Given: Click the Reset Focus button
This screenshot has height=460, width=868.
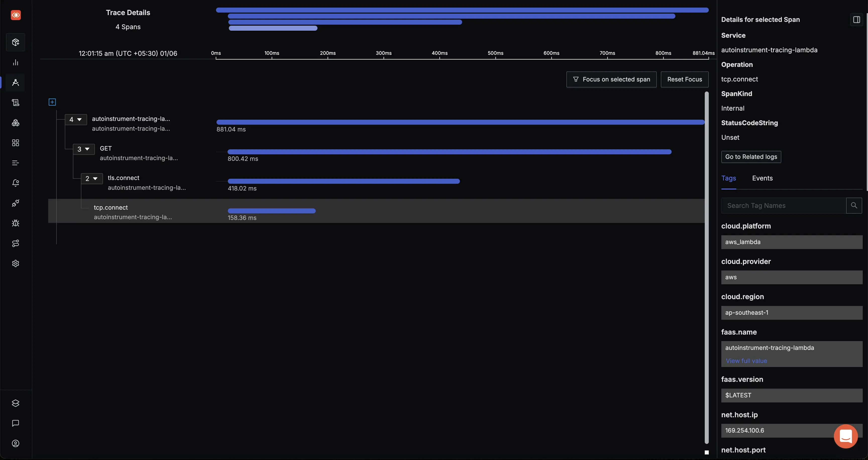Looking at the screenshot, I should coord(684,79).
